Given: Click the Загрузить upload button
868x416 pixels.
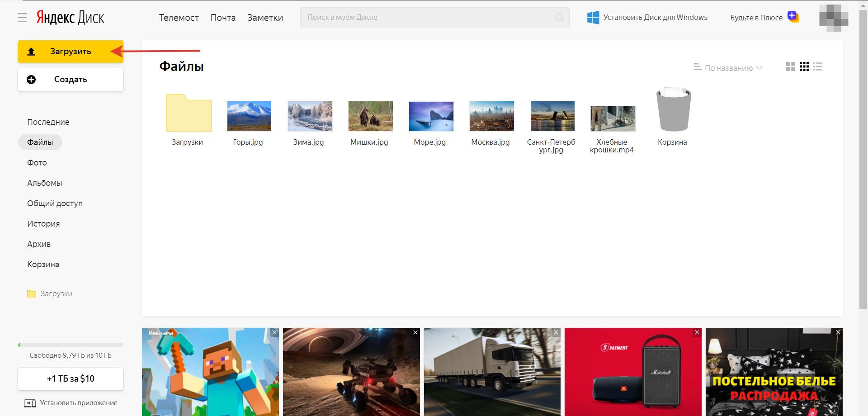Looking at the screenshot, I should pos(71,52).
